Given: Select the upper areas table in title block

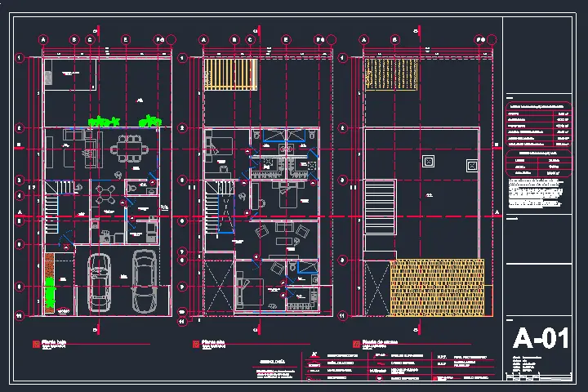Looking at the screenshot, I should pos(538,124).
